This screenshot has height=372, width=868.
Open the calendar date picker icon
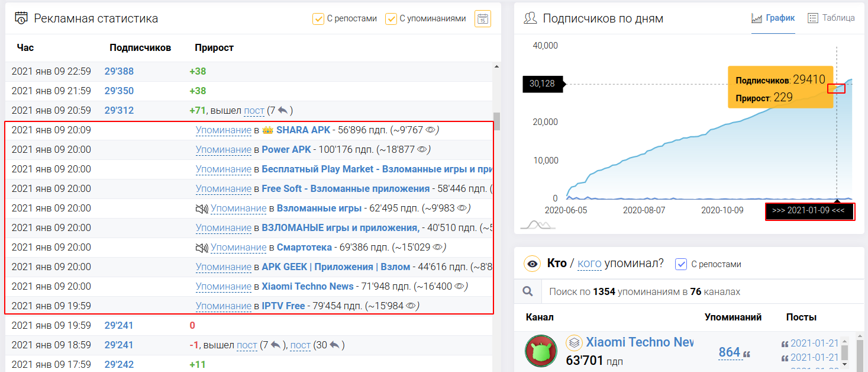click(x=482, y=18)
